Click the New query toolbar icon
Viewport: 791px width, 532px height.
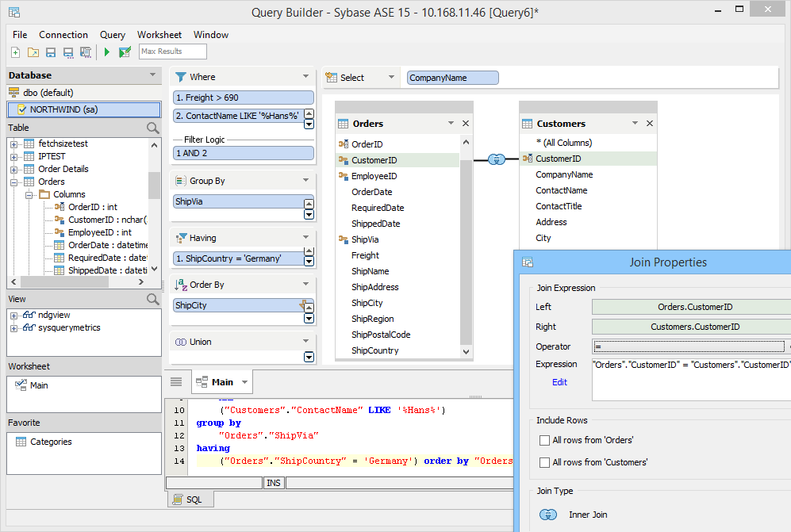point(16,52)
